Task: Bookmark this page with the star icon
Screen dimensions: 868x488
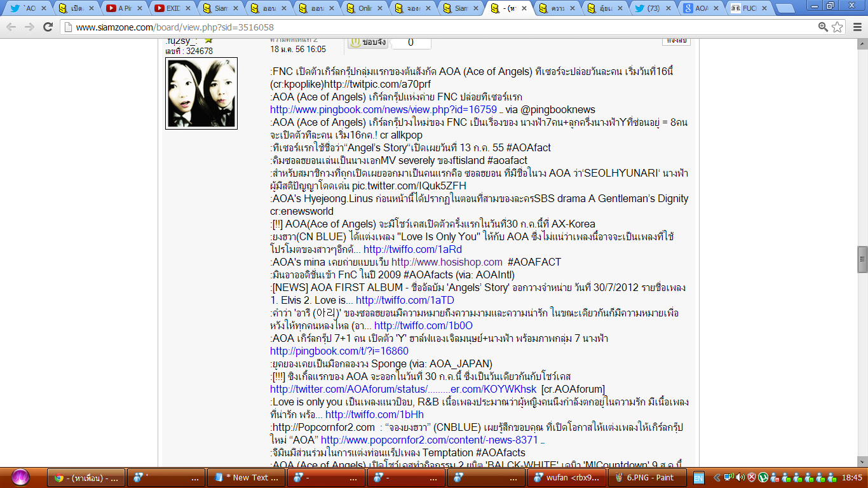Action: tap(837, 27)
